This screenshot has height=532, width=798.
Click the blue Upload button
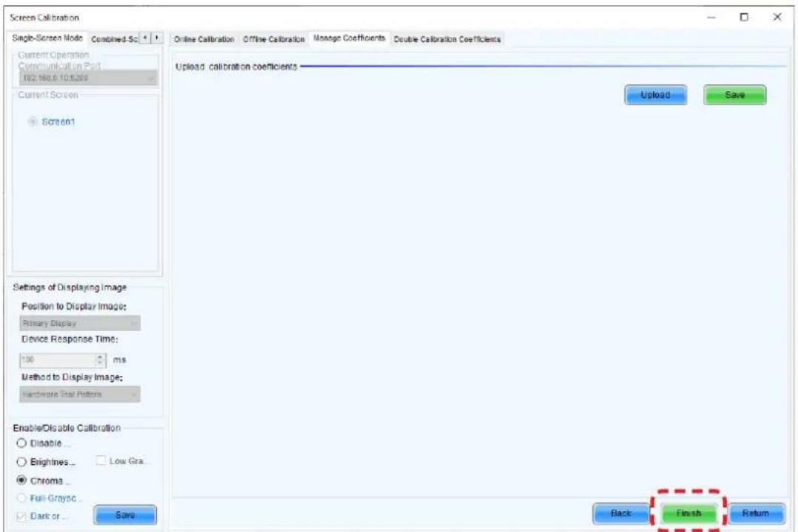(655, 95)
